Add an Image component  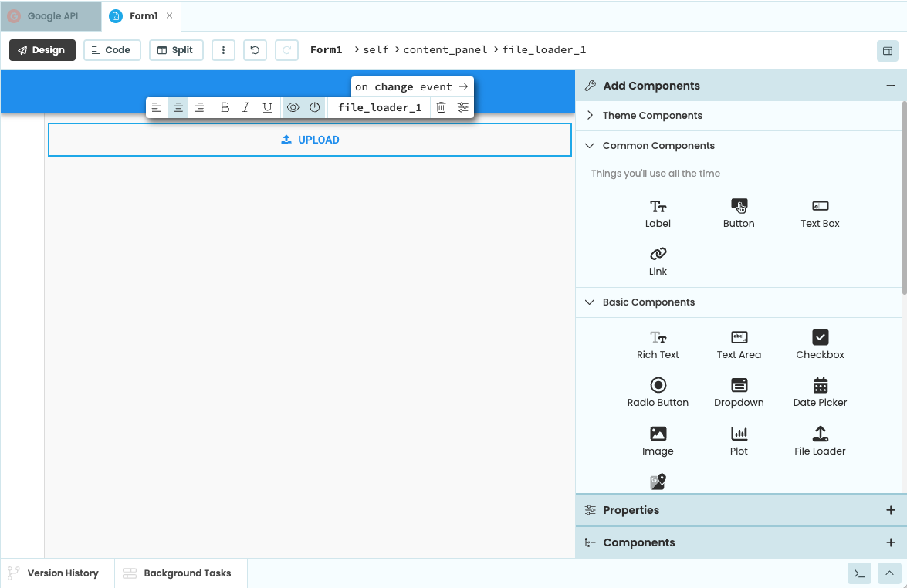658,440
